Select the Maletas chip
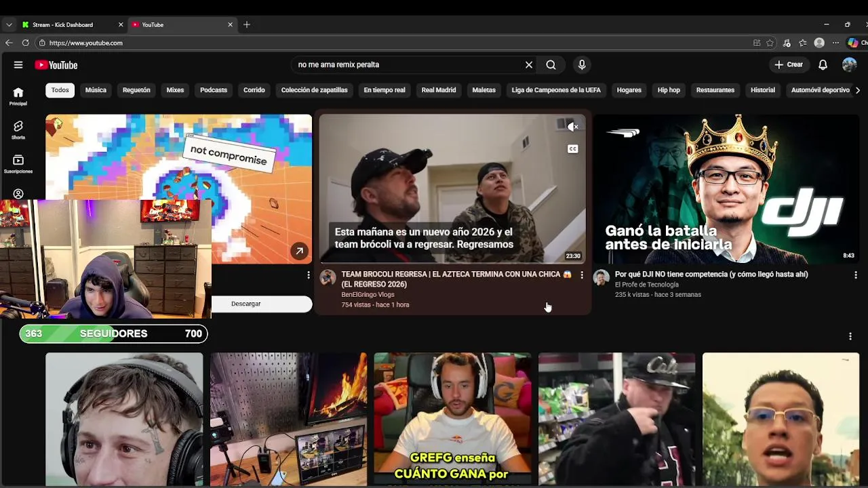This screenshot has height=488, width=868. pyautogui.click(x=484, y=90)
